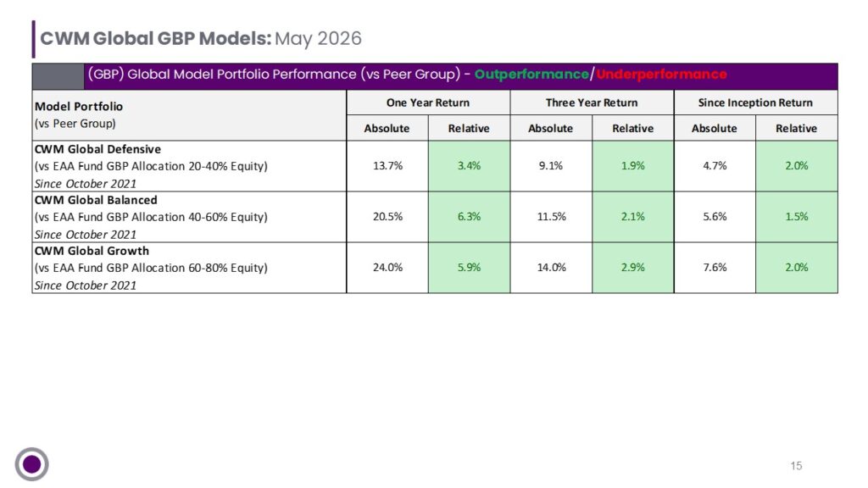Select the CWM Global Growth row label
The image size is (868, 488).
coord(189,268)
